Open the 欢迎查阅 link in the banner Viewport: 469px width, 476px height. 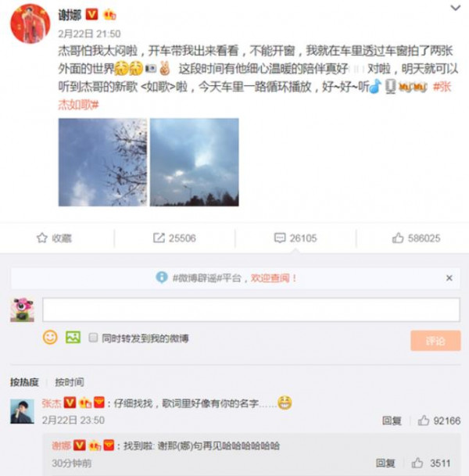(274, 277)
